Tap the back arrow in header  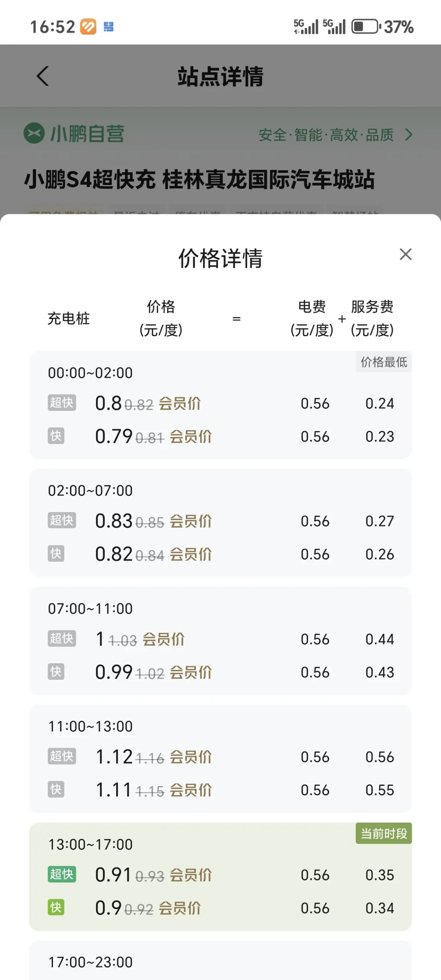(x=43, y=76)
